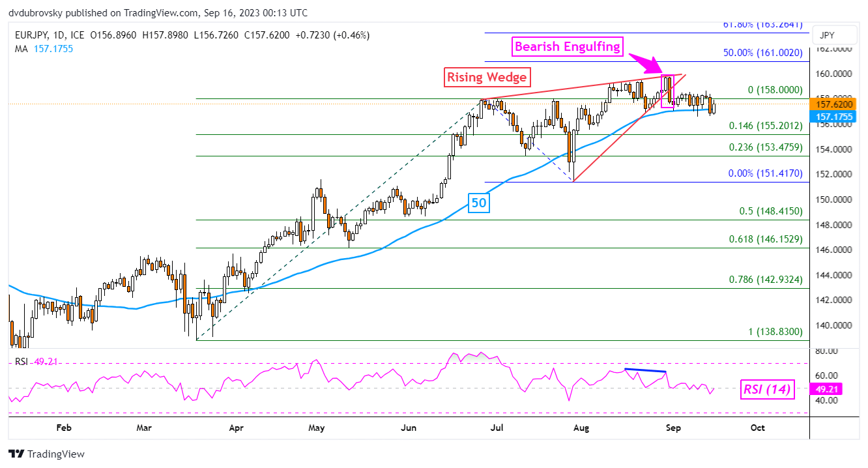Select the Bearish Engulfing annotation label
This screenshot has height=468, width=868.
coord(568,46)
